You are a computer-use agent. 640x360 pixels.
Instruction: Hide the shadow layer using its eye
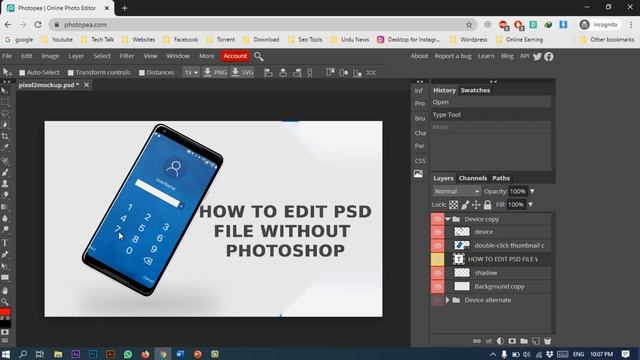[x=438, y=273]
